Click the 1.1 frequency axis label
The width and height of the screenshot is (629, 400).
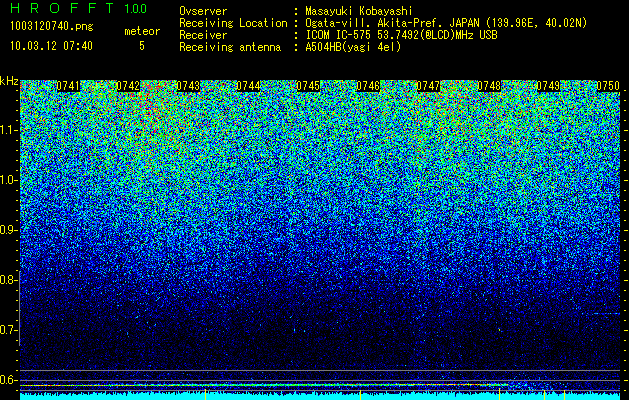(x=9, y=130)
